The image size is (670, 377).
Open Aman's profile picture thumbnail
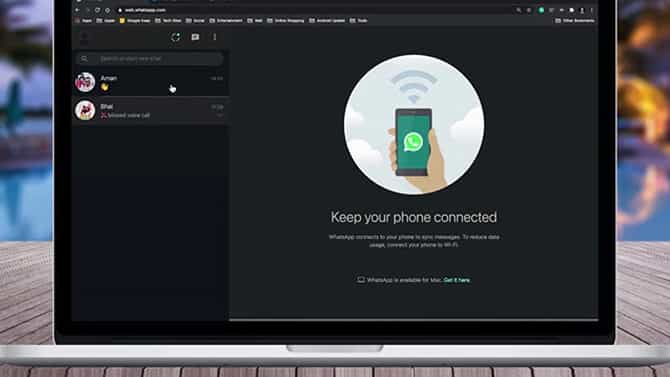85,82
